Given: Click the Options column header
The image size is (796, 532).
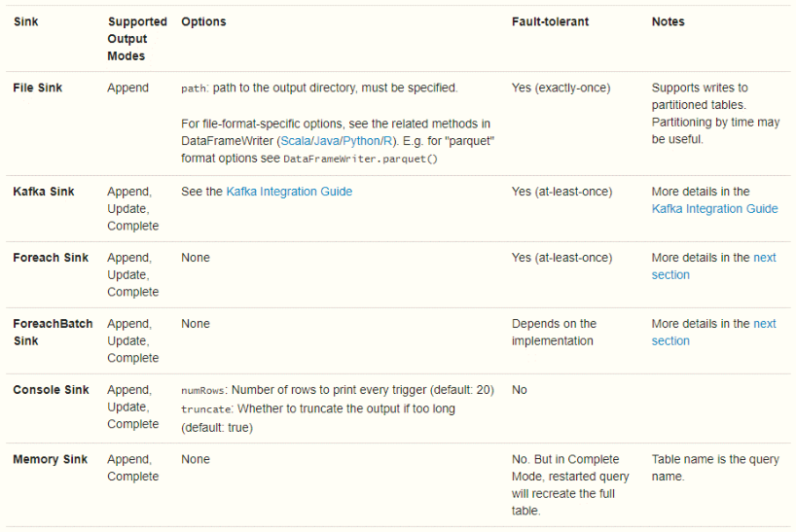Looking at the screenshot, I should pyautogui.click(x=203, y=21).
